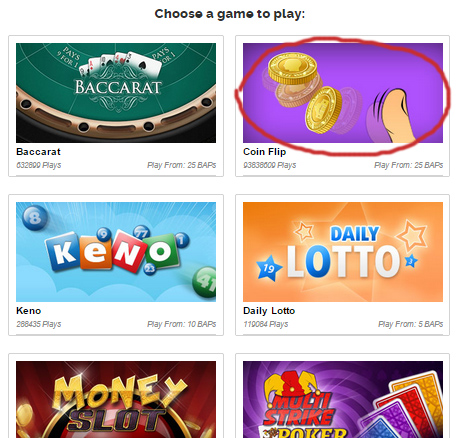Click the blue star numbered 19

269,268
